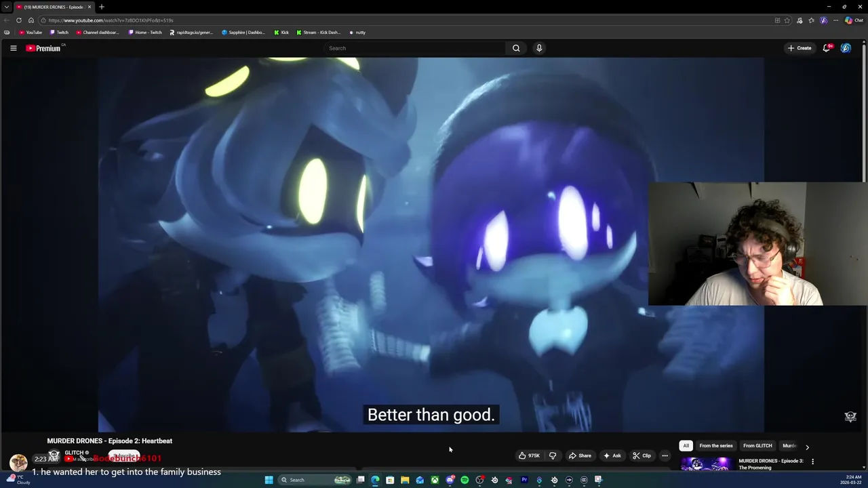Open the Share dialog for this video
The width and height of the screenshot is (868, 488).
click(580, 455)
